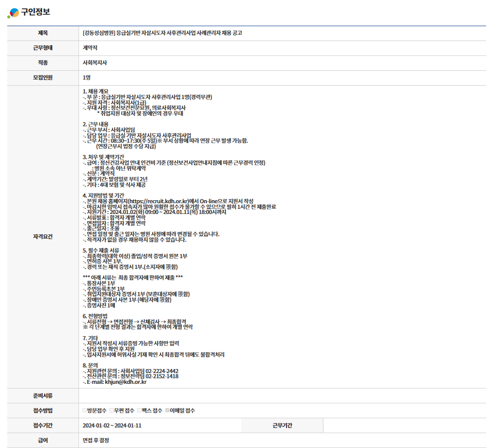The image size is (499, 448).
Task: Click the 모집인원 row label
Action: click(x=43, y=77)
